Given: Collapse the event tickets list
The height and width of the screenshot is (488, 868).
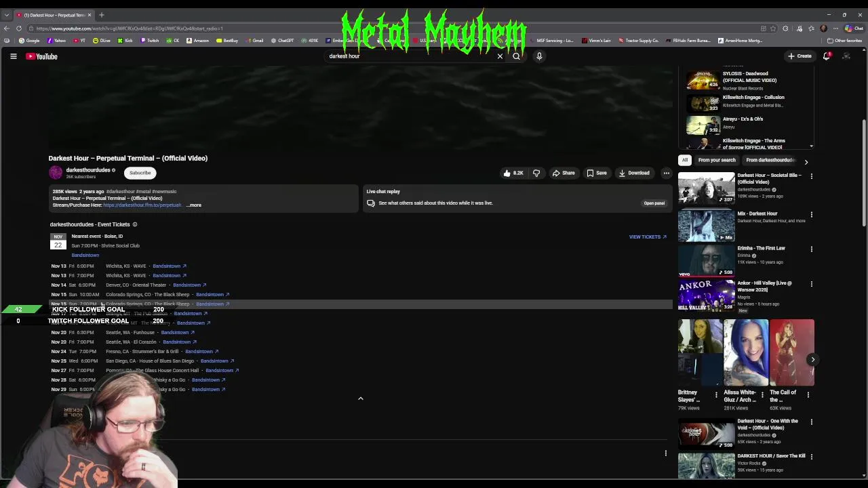Looking at the screenshot, I should 361,399.
